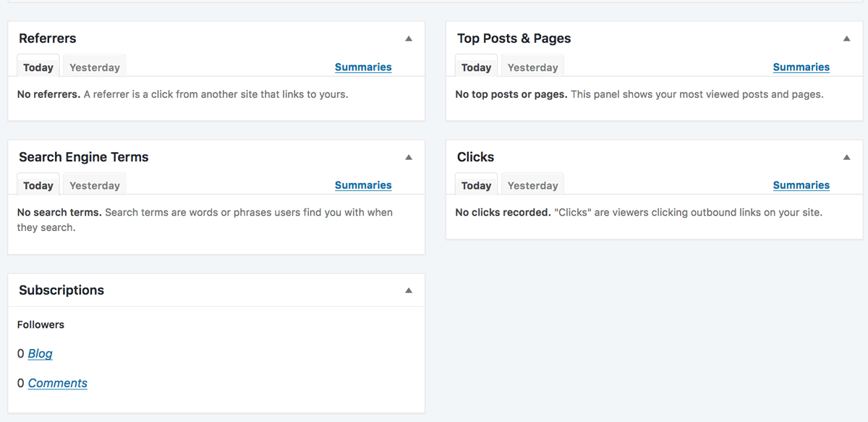This screenshot has width=868, height=422.
Task: Select the Today tab in Referrers
Action: [38, 67]
